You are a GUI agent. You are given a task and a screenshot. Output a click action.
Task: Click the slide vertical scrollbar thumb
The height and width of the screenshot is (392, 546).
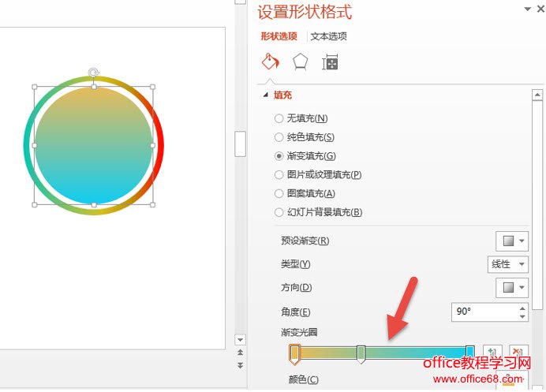[x=241, y=144]
